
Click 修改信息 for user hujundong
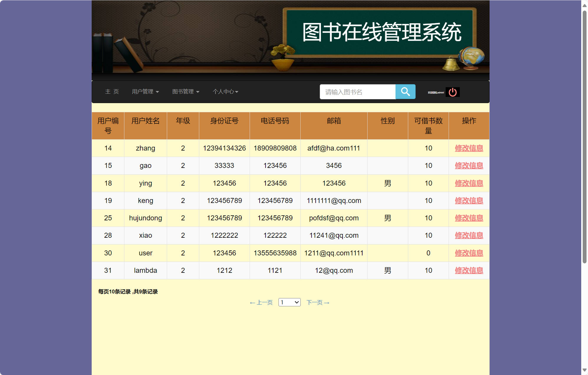(x=469, y=218)
